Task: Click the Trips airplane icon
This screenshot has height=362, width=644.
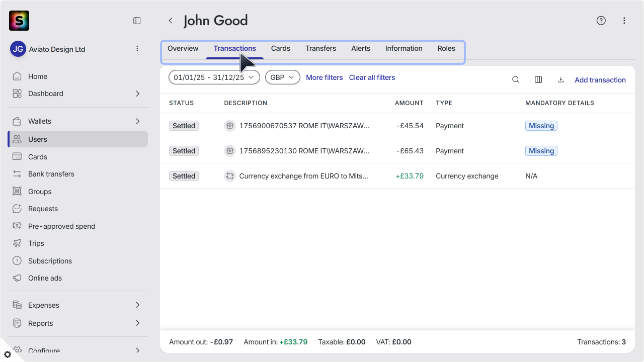Action: point(17,243)
